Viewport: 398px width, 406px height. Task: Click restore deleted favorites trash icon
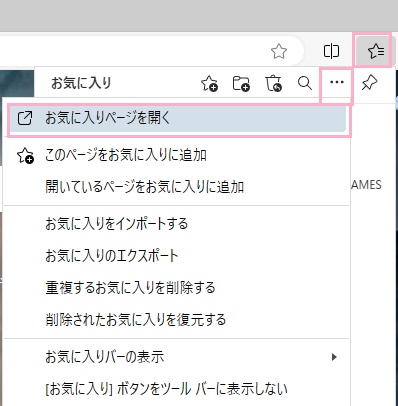[x=273, y=83]
